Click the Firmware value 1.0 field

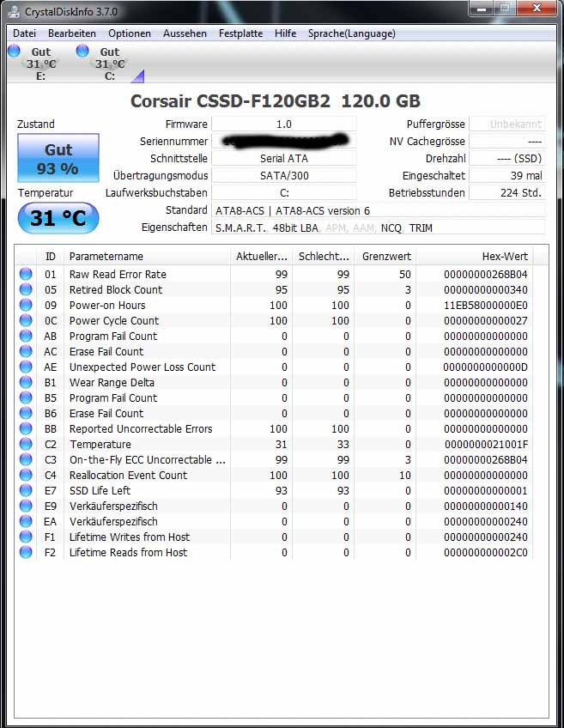click(x=284, y=124)
